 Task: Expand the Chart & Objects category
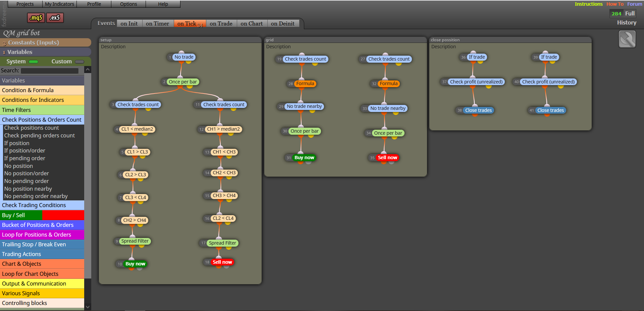(x=42, y=264)
